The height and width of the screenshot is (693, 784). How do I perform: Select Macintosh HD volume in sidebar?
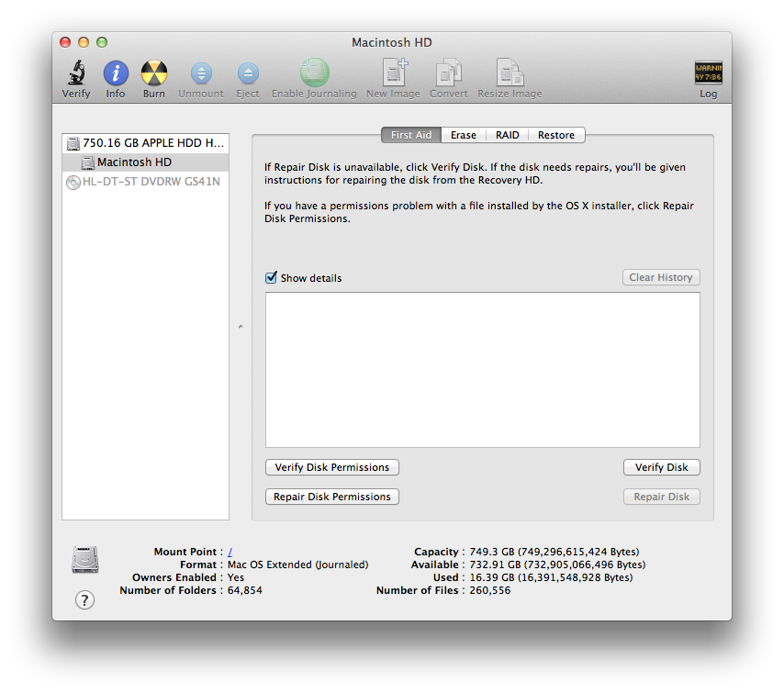click(145, 162)
